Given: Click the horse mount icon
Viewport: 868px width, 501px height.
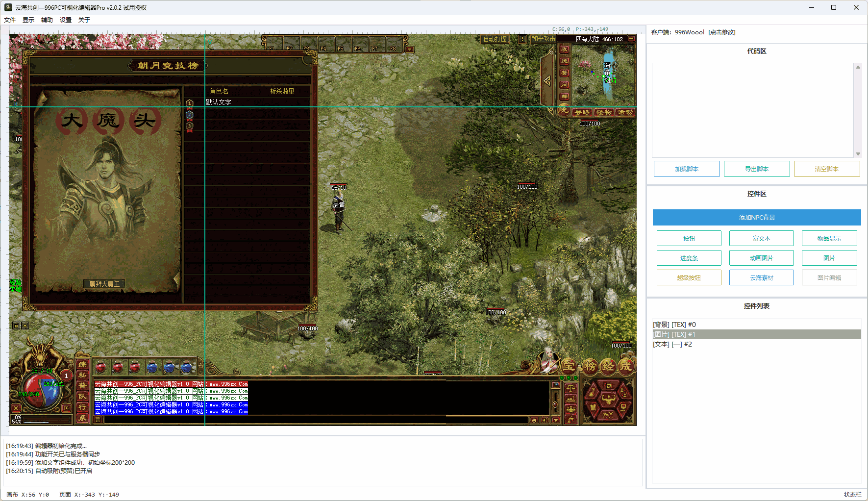Looking at the screenshot, I should [x=570, y=419].
